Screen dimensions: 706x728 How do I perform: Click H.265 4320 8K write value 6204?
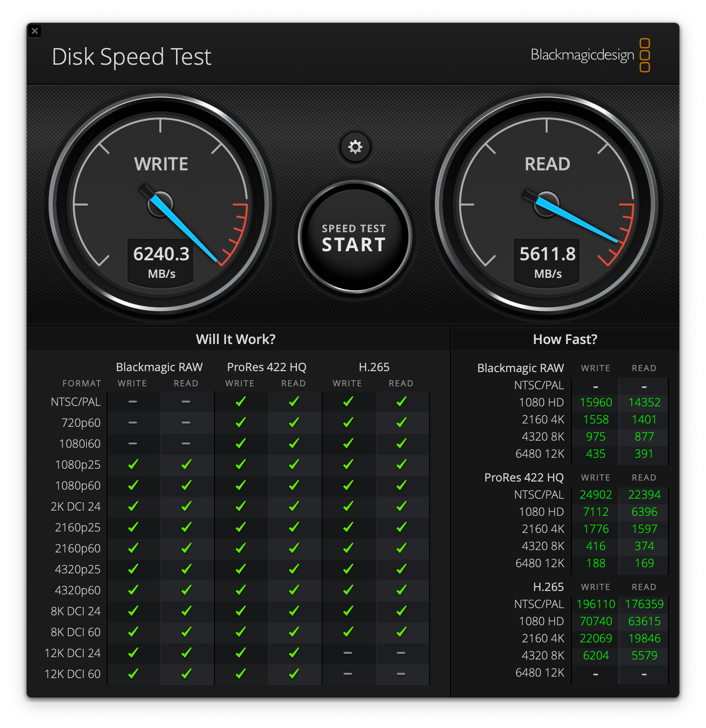(596, 656)
